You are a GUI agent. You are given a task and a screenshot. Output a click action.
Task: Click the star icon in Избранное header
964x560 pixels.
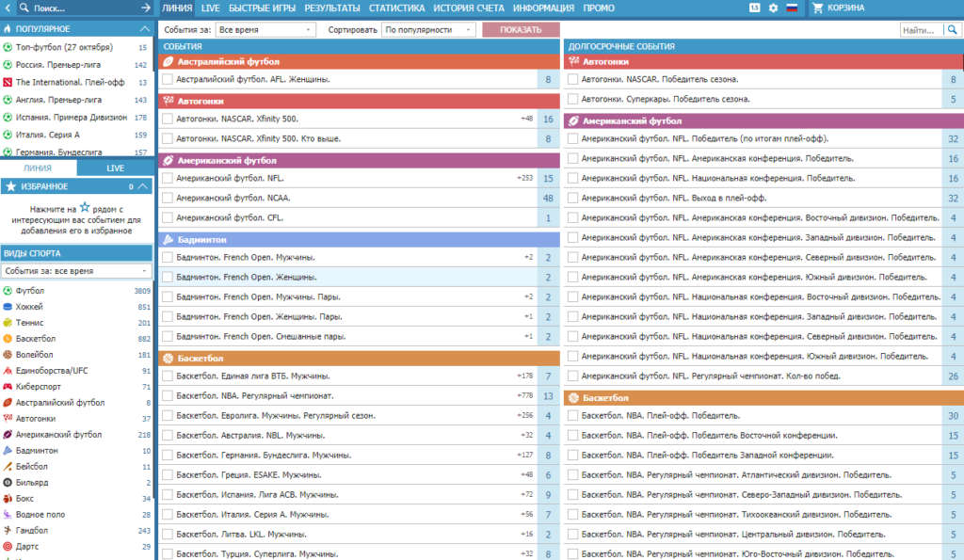10,186
